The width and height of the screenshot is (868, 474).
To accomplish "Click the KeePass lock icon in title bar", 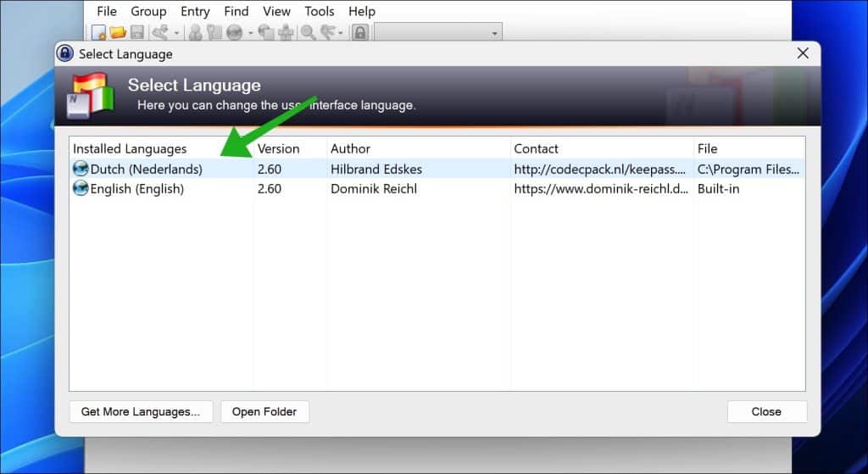I will [65, 53].
